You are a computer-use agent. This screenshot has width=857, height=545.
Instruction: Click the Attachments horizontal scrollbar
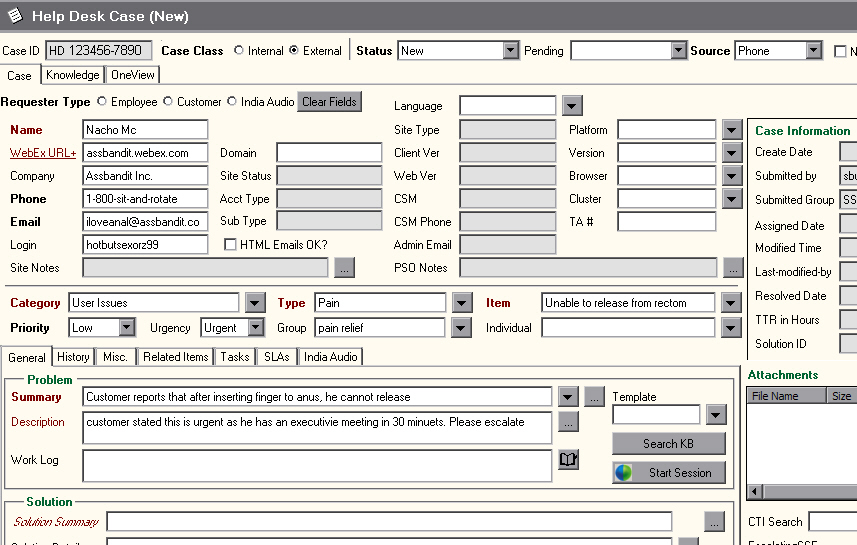click(800, 491)
